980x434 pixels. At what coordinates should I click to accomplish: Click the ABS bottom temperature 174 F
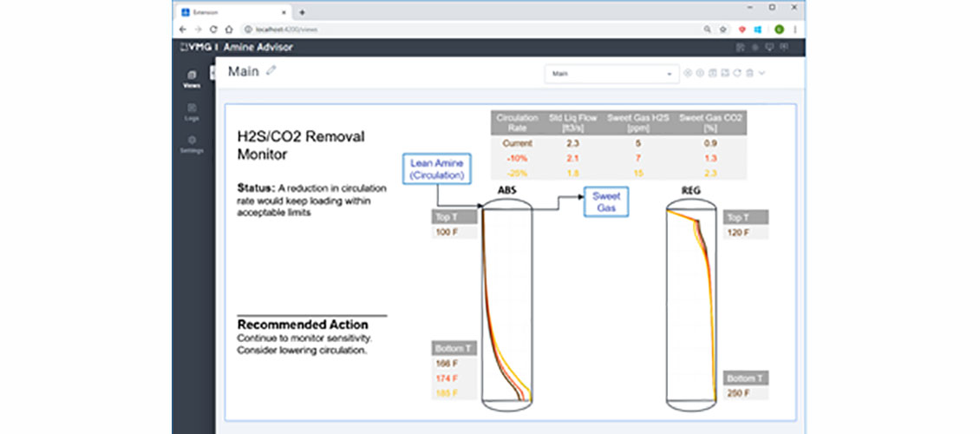pos(448,378)
